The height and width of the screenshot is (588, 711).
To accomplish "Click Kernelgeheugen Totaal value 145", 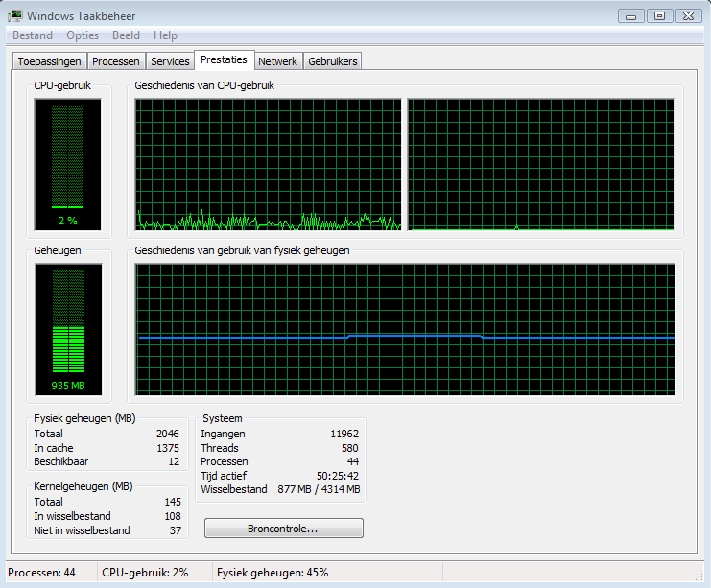I will point(173,502).
